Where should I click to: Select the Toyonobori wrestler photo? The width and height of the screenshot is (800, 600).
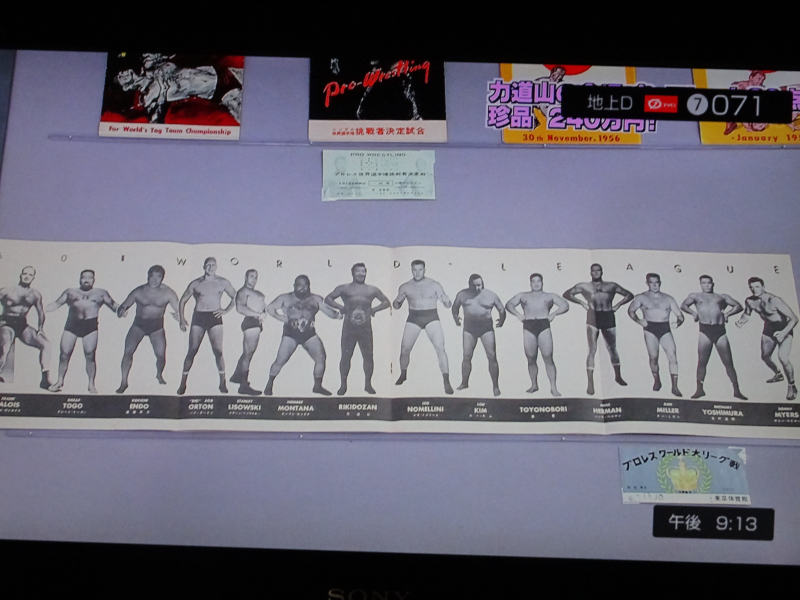pyautogui.click(x=537, y=335)
